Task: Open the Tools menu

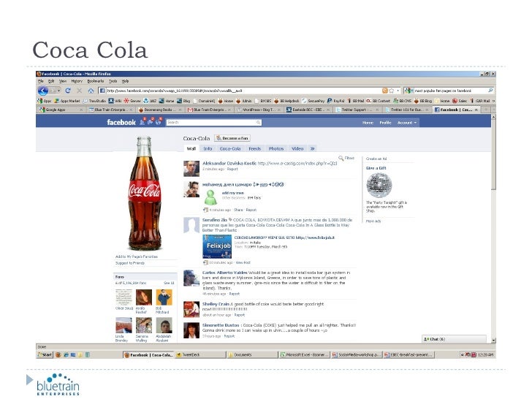Action: coord(113,81)
